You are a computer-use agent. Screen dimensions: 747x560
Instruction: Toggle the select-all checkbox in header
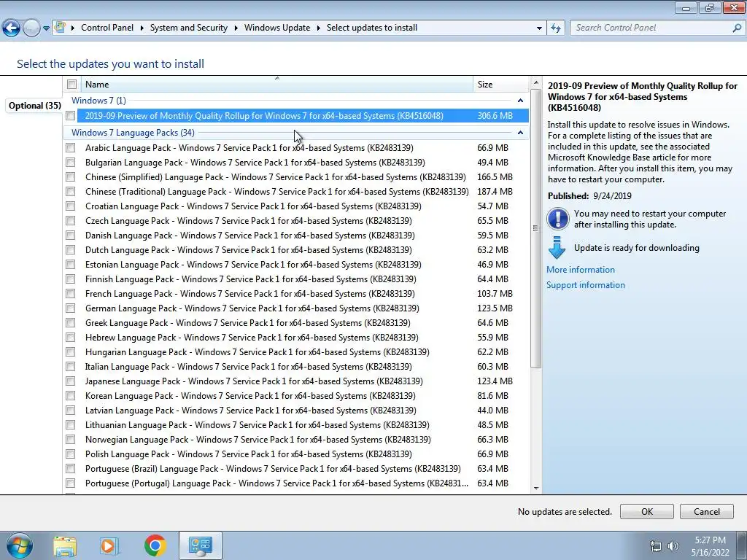pyautogui.click(x=72, y=85)
